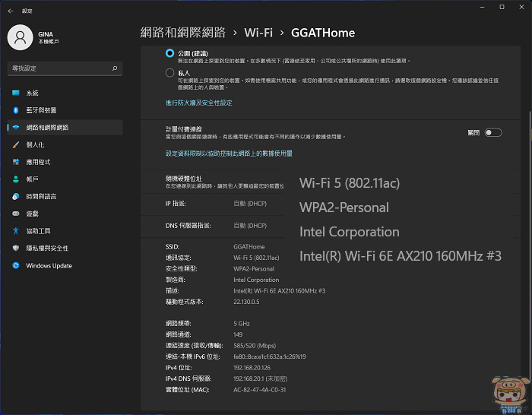Go to 網路和網際網路 breadcrumb
Screen dimensions: 532x415
click(x=183, y=33)
